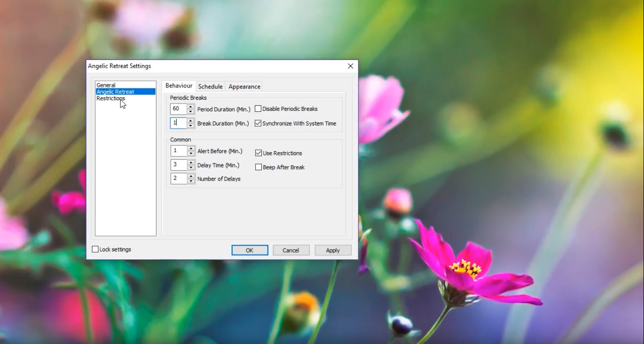This screenshot has height=344, width=644.
Task: Uncheck Synchronize With System Time
Action: coord(258,124)
